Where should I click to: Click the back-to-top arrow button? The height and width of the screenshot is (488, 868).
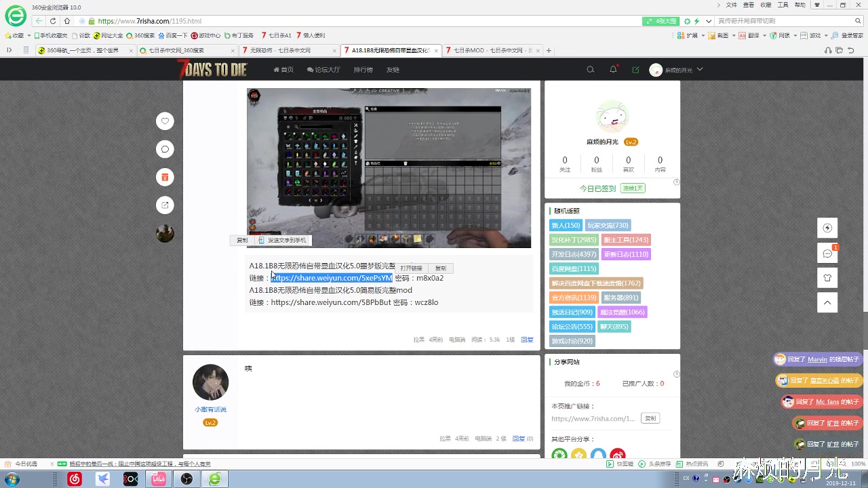(827, 302)
